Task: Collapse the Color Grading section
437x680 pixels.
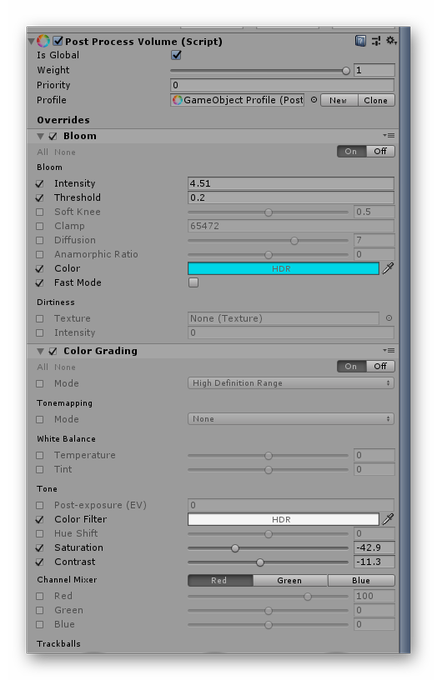Action: point(40,351)
